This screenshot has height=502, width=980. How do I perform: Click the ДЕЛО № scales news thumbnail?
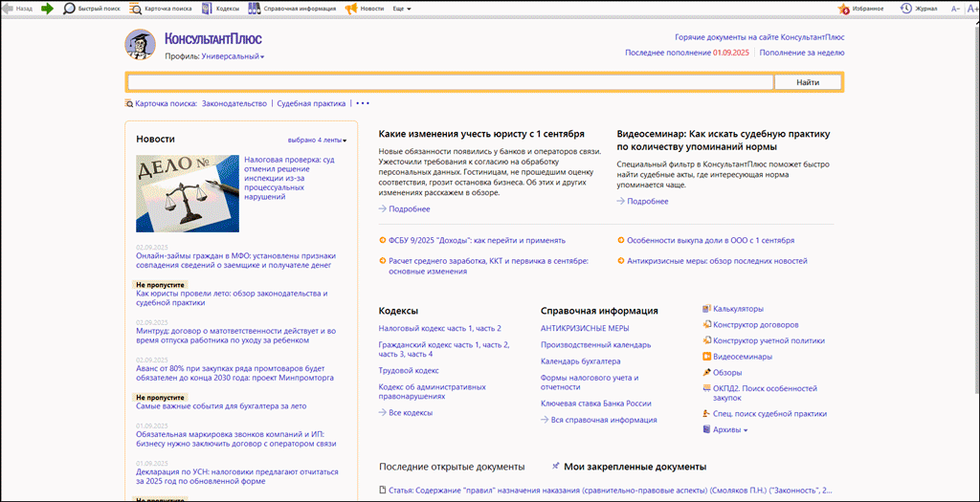[x=188, y=193]
